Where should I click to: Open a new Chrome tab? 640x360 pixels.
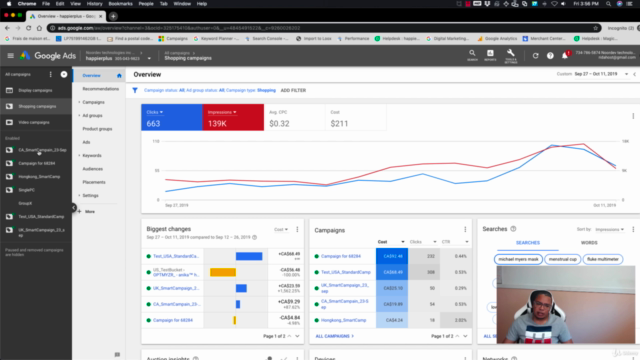113,16
